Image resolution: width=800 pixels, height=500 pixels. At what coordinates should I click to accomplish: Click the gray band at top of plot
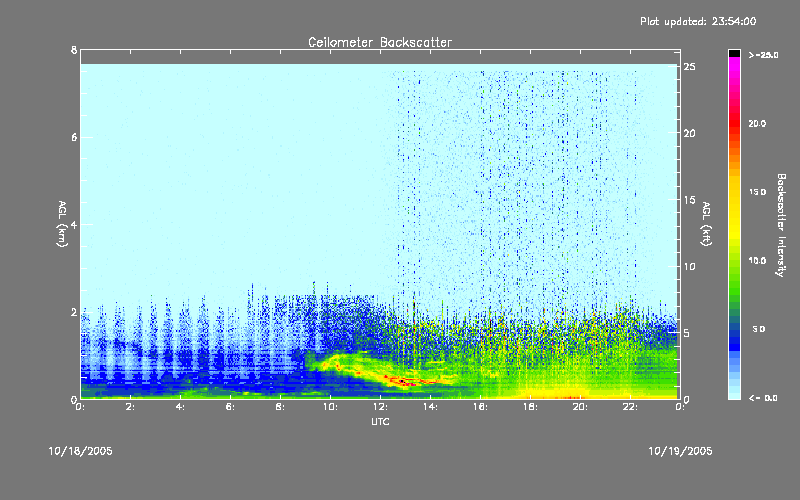click(380, 57)
